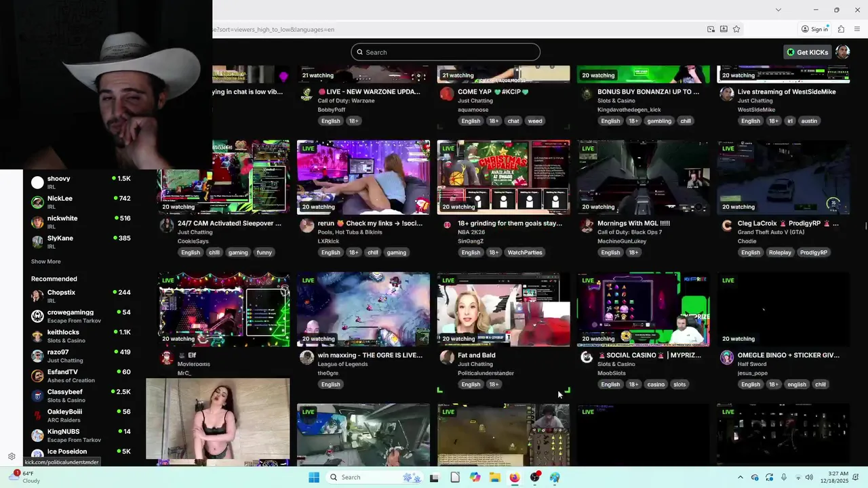The height and width of the screenshot is (488, 868).
Task: Open Copilot from the taskbar
Action: 475,477
